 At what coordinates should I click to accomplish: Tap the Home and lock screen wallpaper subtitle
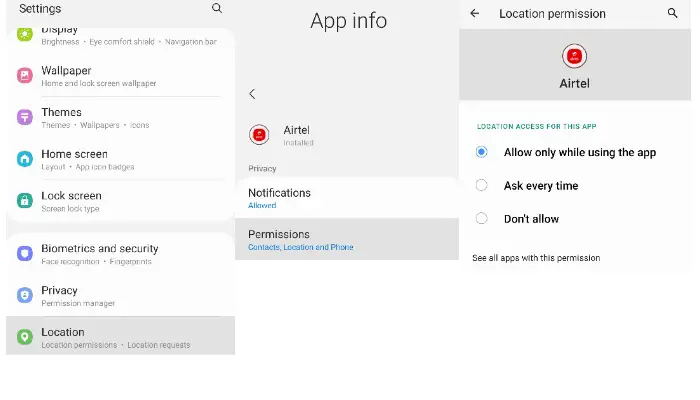pos(99,83)
